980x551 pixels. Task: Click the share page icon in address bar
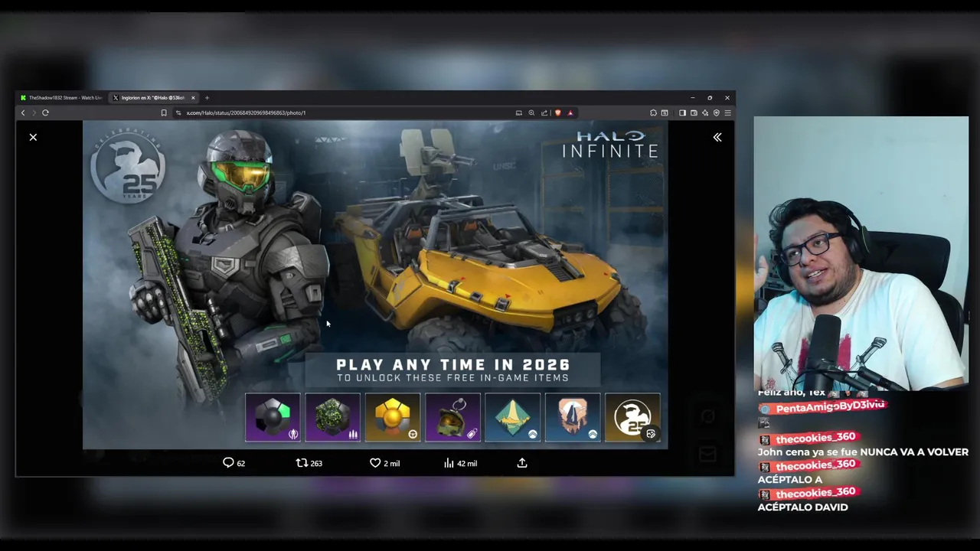point(544,112)
